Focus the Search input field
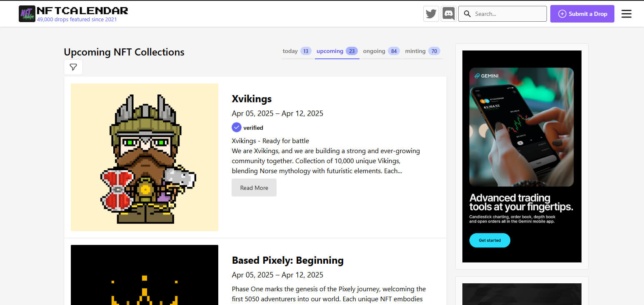 pos(508,14)
